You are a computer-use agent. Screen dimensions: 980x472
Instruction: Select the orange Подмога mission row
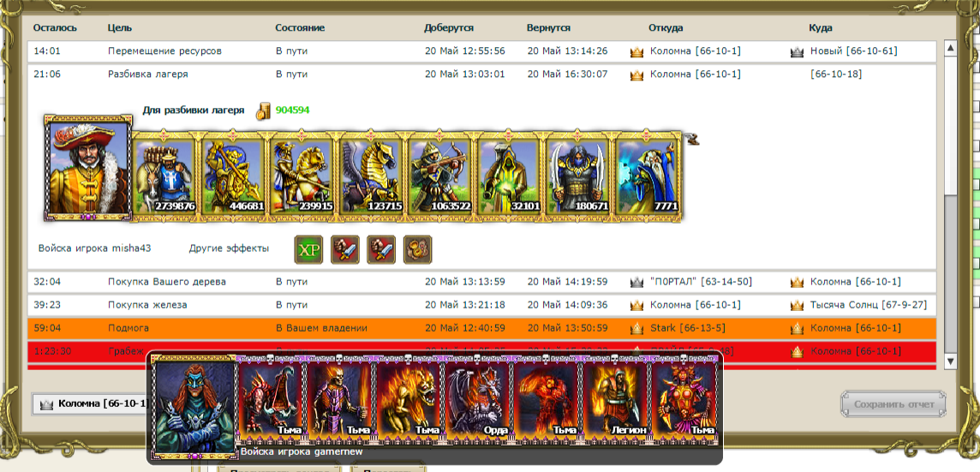point(482,328)
